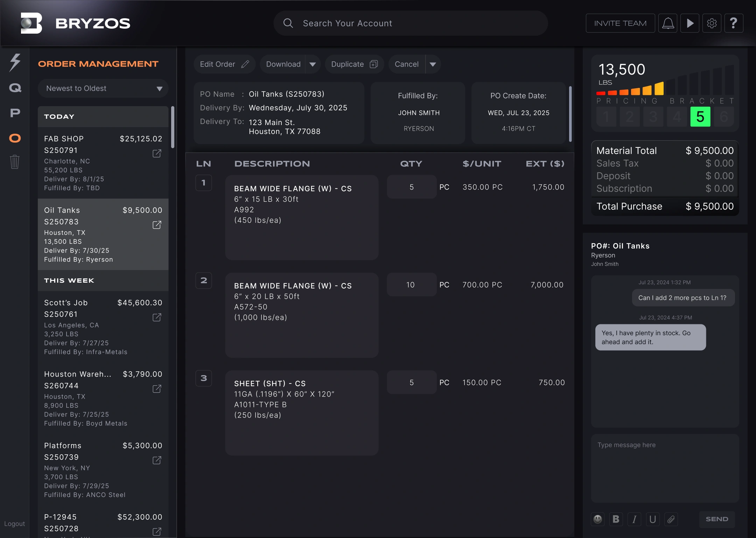Open the emoji picker in the chat toolbar
This screenshot has height=538, width=756.
click(x=598, y=519)
